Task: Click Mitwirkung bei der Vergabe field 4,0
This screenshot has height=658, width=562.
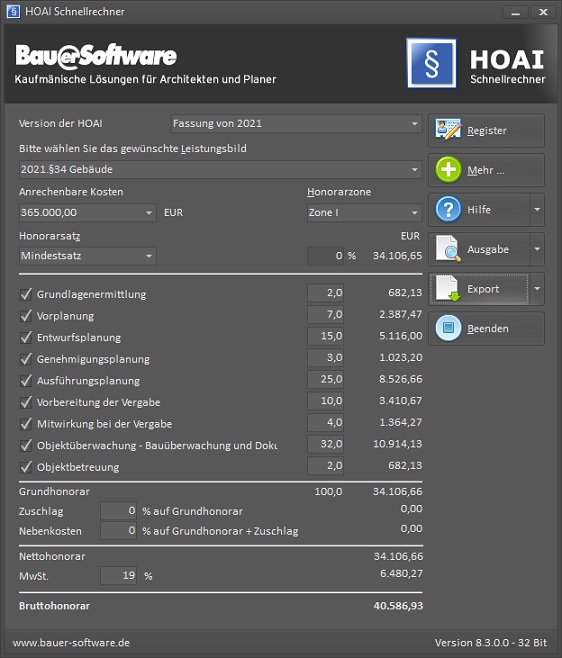Action: point(325,423)
